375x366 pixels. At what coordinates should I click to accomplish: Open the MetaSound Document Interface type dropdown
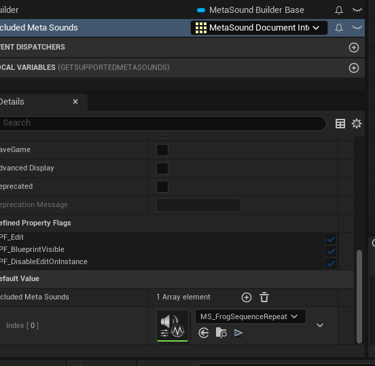coord(259,28)
